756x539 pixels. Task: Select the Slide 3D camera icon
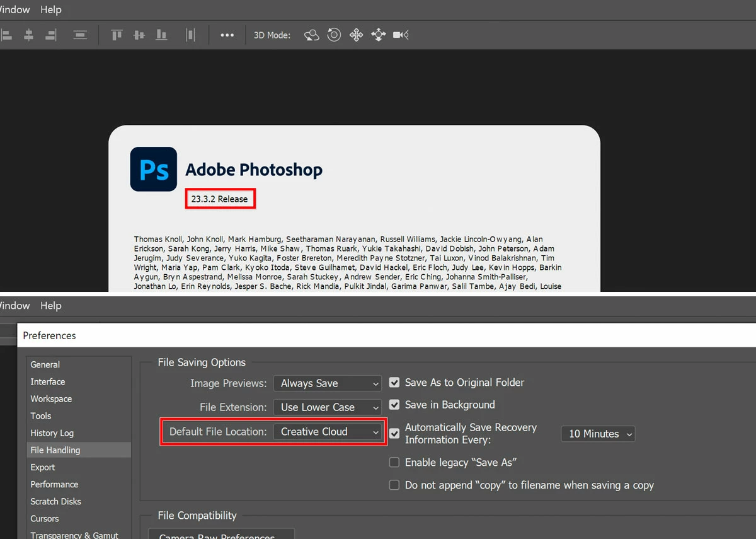(x=378, y=35)
